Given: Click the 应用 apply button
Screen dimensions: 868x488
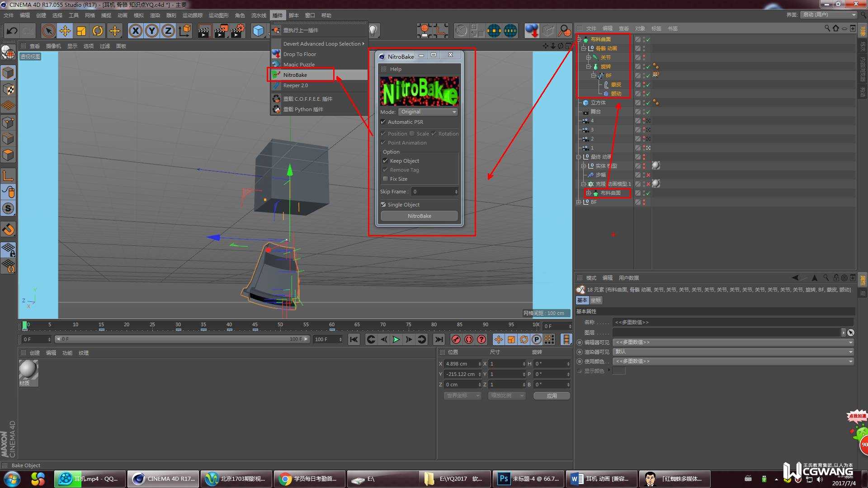Looking at the screenshot, I should click(x=552, y=395).
